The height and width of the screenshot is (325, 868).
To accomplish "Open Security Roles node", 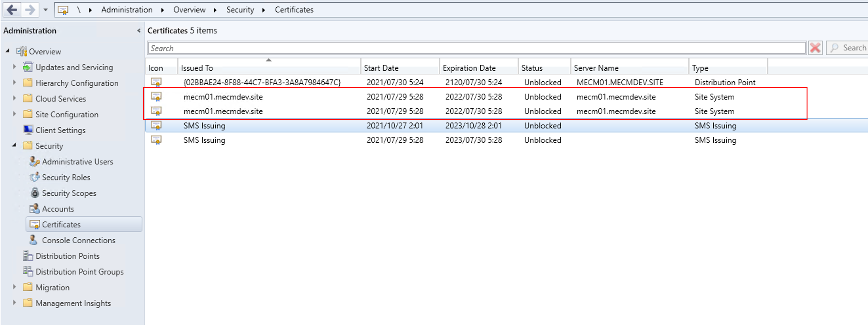I will coord(66,177).
